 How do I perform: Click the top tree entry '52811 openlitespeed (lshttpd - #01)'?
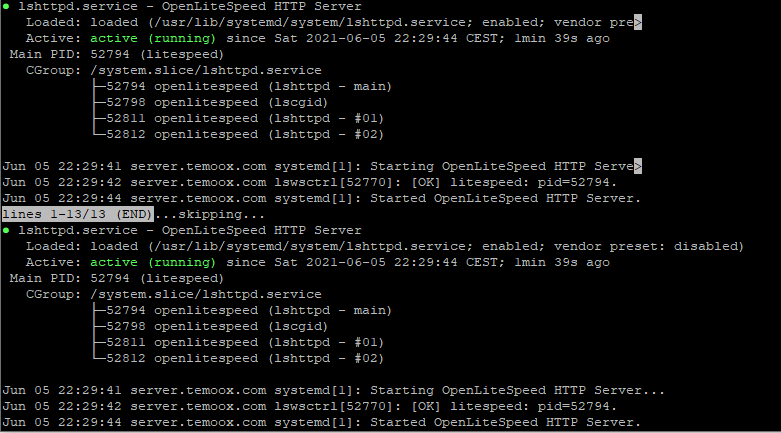(x=244, y=118)
